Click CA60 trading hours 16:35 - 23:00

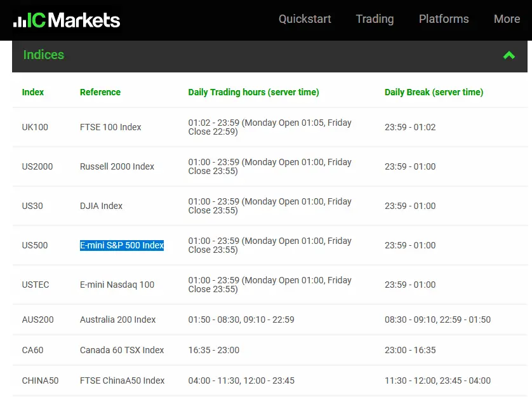coord(214,350)
